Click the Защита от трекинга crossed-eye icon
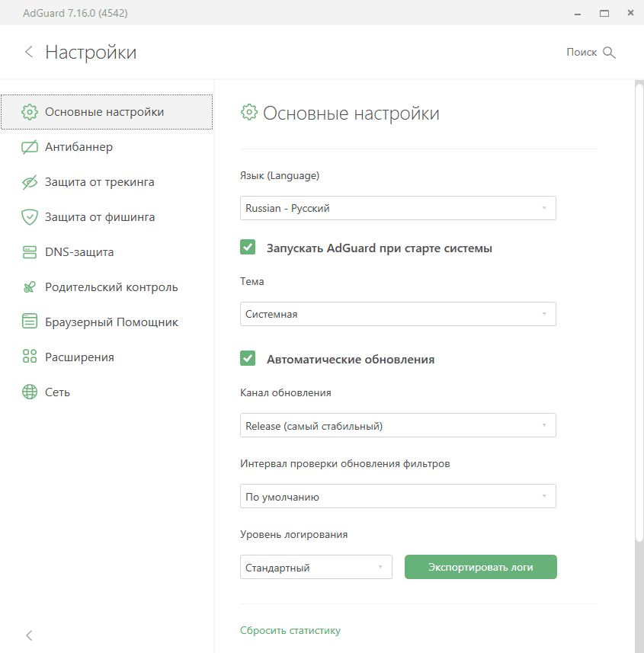644x653 pixels. pyautogui.click(x=30, y=182)
